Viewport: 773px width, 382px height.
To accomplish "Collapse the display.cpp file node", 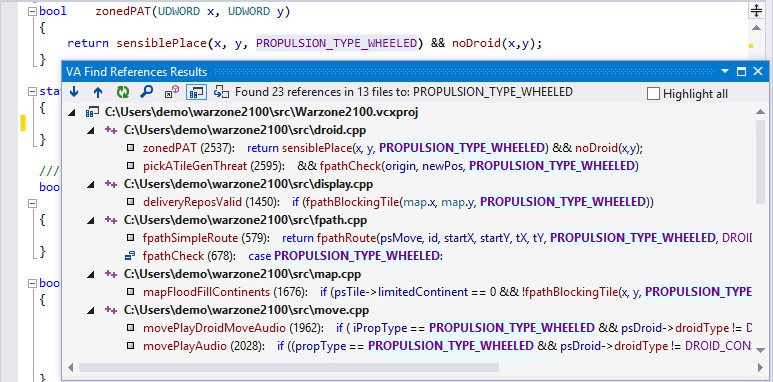I will coord(91,184).
